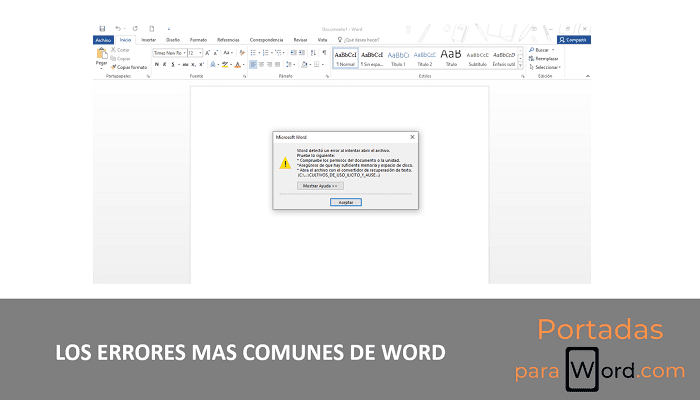Switch to the Revisar tab
The height and width of the screenshot is (400, 700).
300,40
